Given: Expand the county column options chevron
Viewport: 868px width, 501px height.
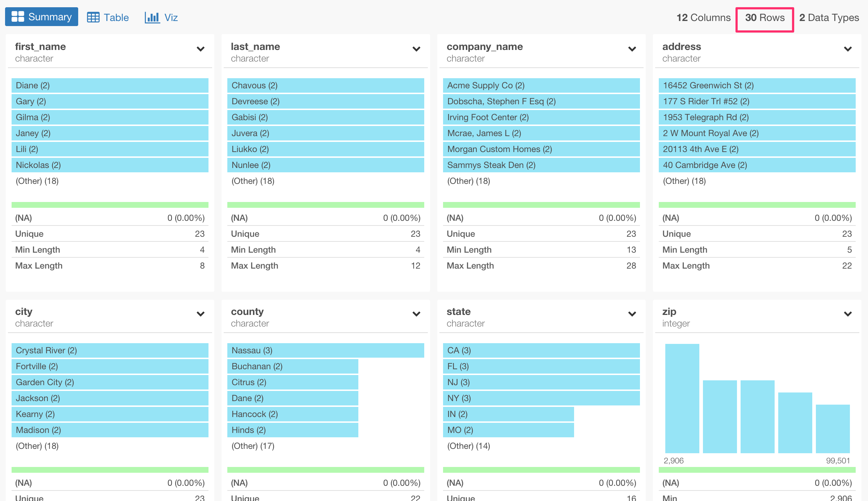Looking at the screenshot, I should tap(416, 315).
